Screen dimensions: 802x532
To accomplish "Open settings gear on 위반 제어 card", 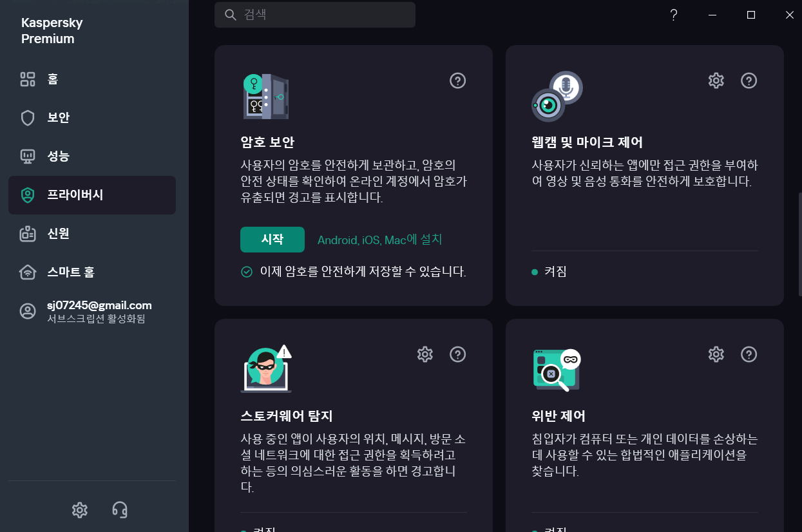I will click(x=716, y=354).
